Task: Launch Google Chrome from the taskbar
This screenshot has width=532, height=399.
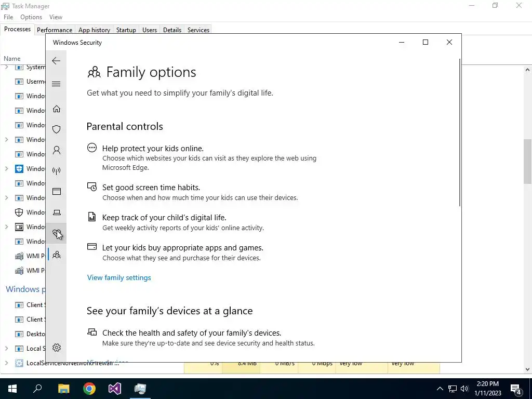Action: click(89, 389)
